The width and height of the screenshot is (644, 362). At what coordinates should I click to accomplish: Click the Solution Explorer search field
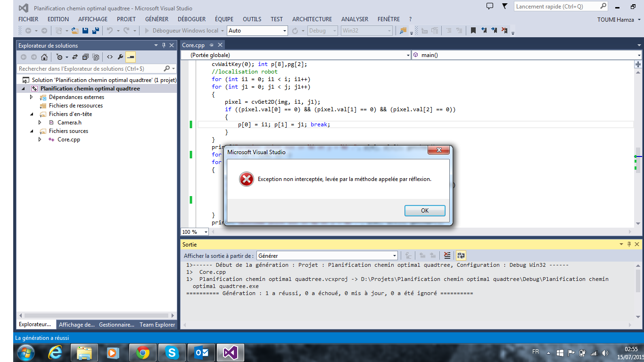(90, 69)
